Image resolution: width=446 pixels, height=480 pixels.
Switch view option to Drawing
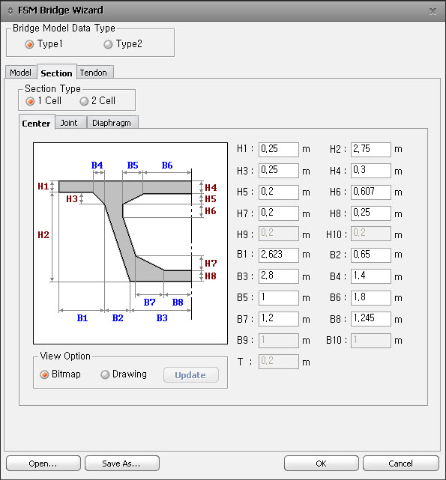pos(124,374)
